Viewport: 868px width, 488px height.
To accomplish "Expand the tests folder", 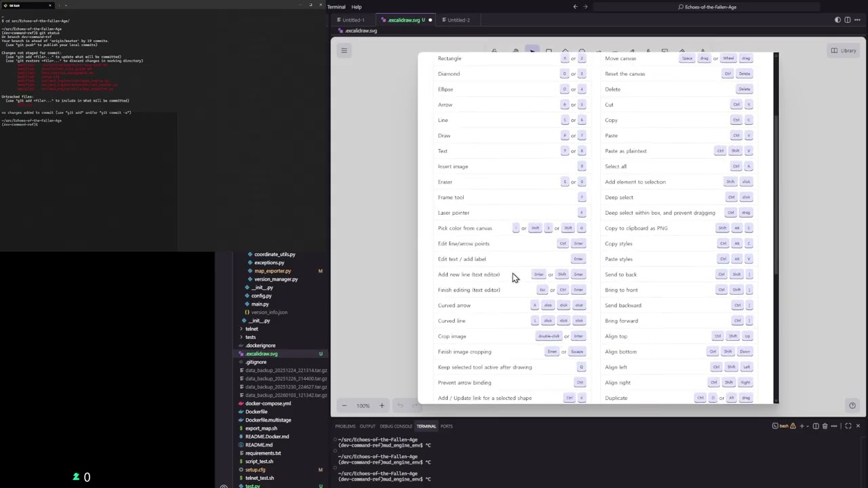I will pos(251,337).
